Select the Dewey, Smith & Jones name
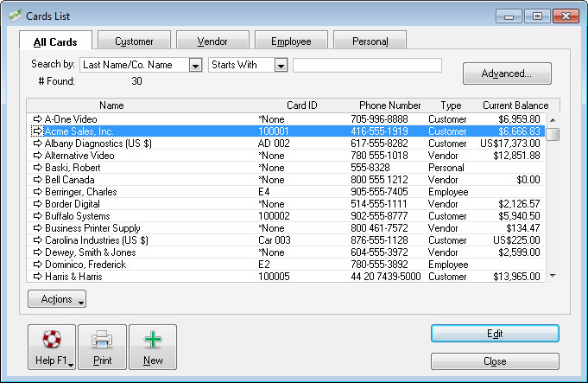The image size is (588, 383). click(91, 252)
